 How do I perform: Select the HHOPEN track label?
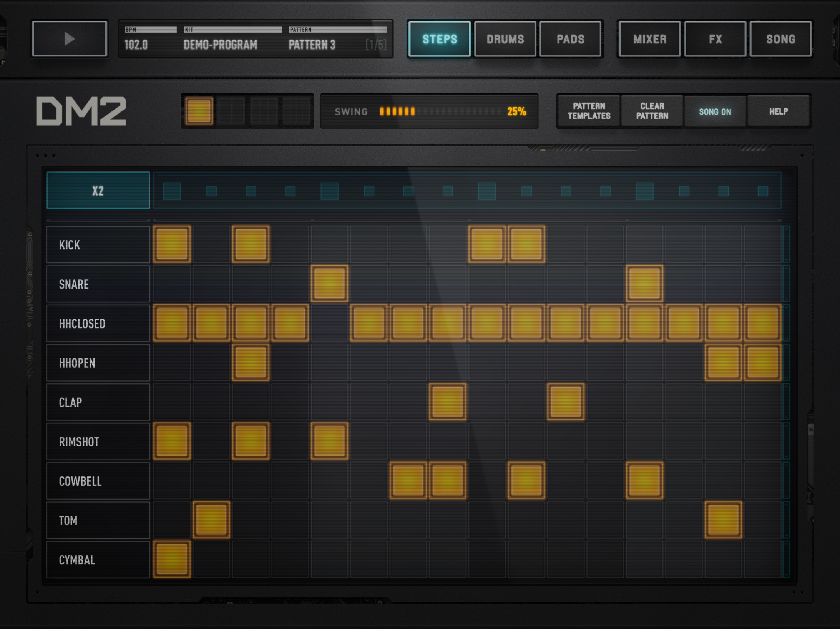(98, 363)
